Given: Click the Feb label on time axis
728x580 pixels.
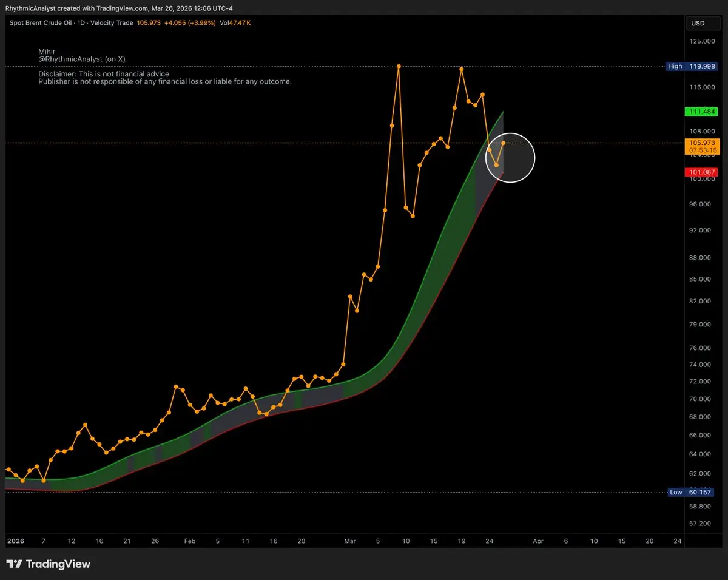Looking at the screenshot, I should point(190,541).
